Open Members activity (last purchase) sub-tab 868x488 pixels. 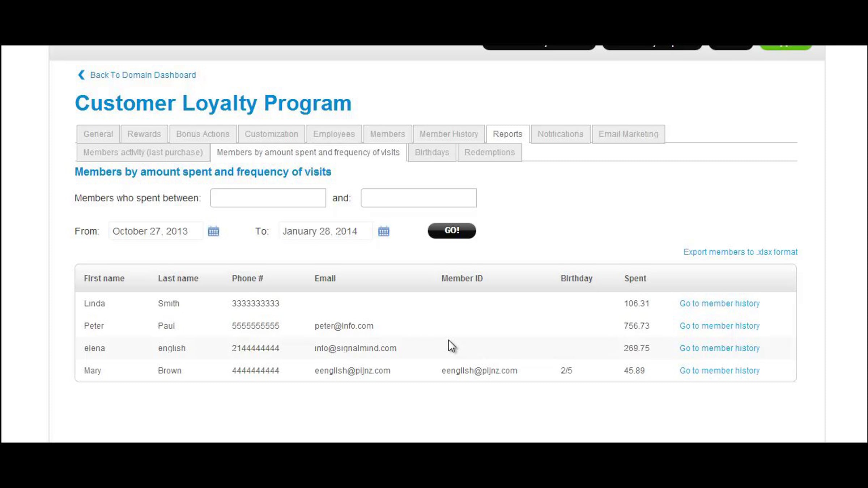pos(143,153)
